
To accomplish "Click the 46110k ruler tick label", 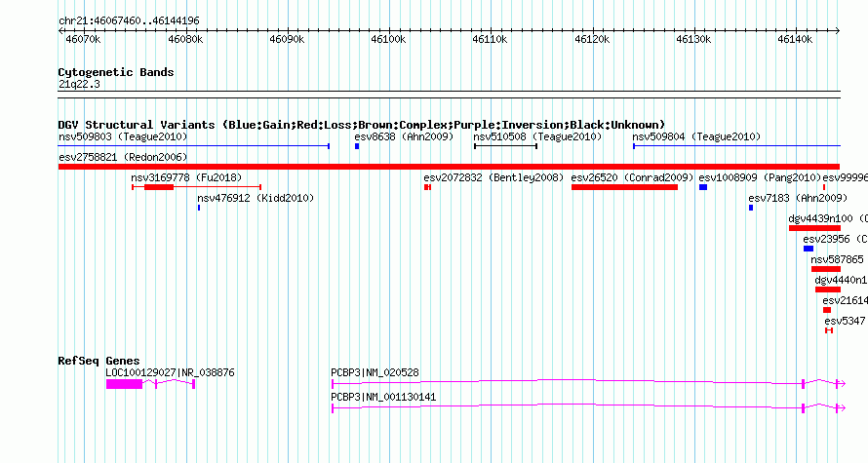I will coord(490,39).
